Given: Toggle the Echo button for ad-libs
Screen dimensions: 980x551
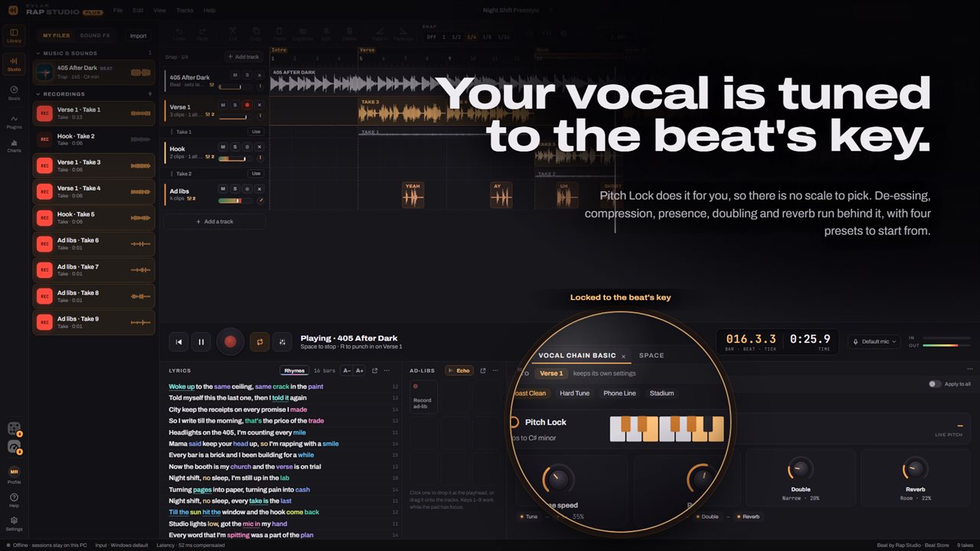Looking at the screenshot, I should pos(459,370).
